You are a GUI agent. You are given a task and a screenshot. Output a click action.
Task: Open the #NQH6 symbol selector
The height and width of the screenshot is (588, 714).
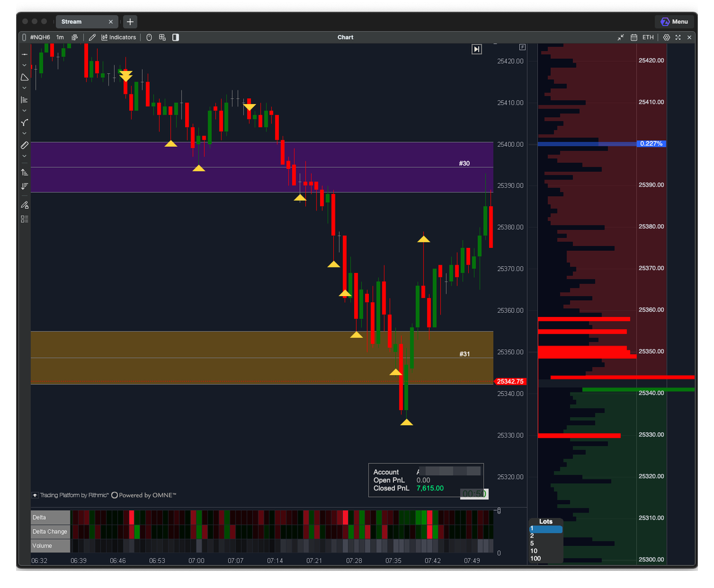(x=40, y=37)
